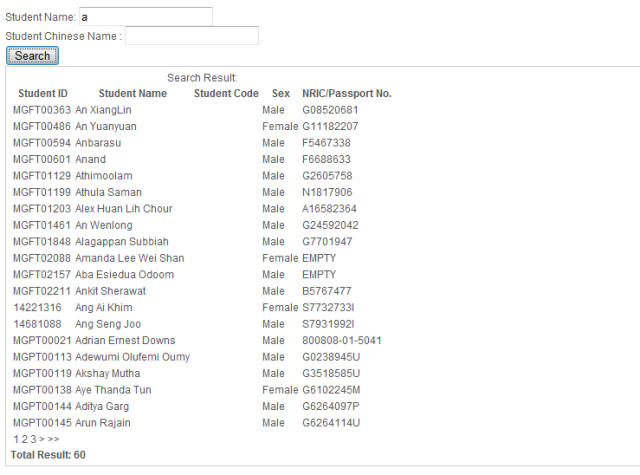Select student ID MGPT00021
The height and width of the screenshot is (475, 640).
click(42, 340)
